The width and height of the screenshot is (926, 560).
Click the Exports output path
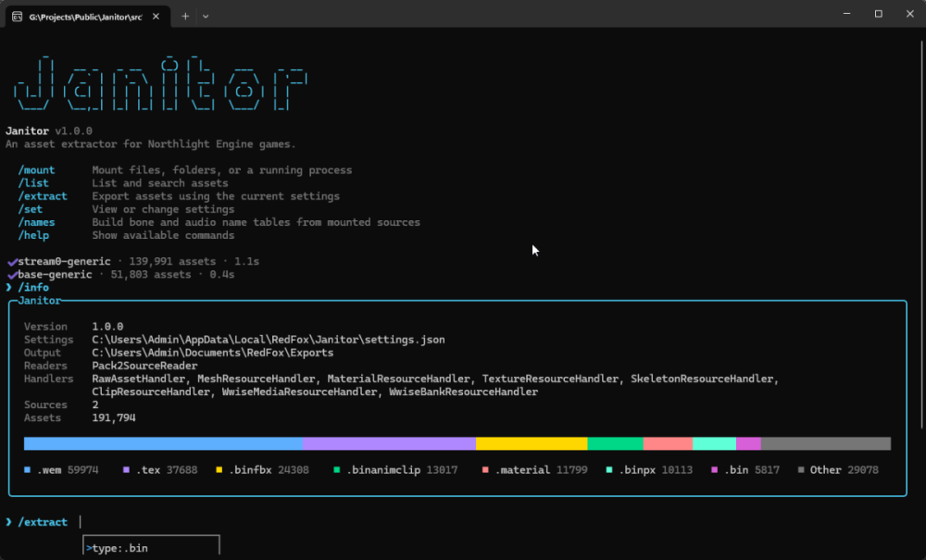pyautogui.click(x=213, y=353)
